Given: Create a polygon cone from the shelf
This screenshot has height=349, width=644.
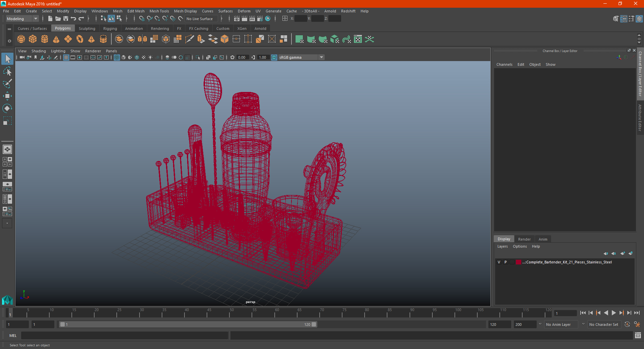Looking at the screenshot, I should point(56,39).
